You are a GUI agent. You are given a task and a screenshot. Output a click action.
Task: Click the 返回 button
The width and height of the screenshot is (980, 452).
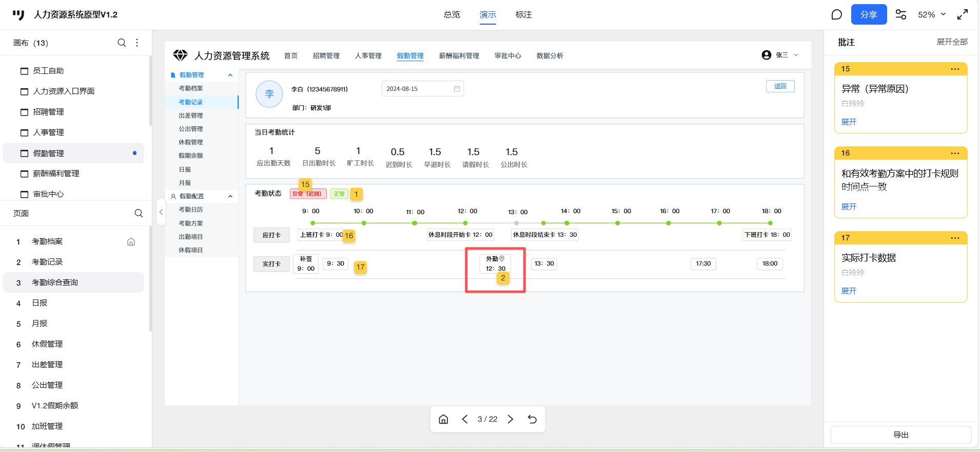click(x=780, y=86)
